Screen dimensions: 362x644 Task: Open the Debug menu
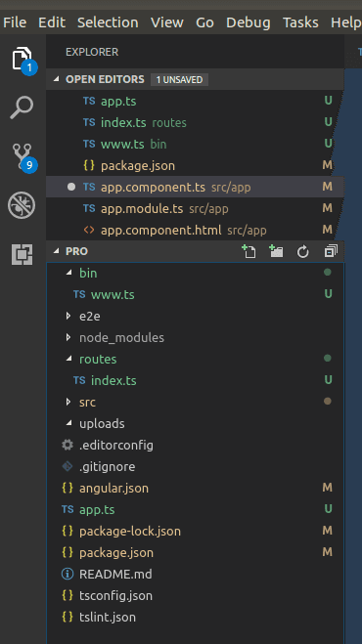pos(249,22)
